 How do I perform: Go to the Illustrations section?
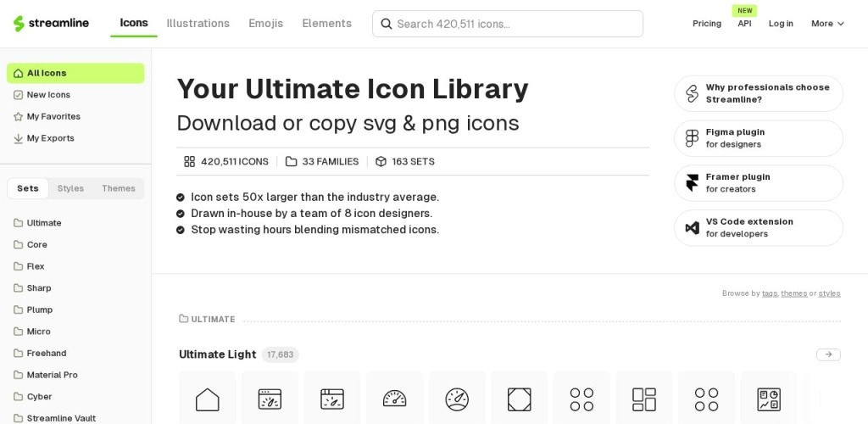pos(198,24)
